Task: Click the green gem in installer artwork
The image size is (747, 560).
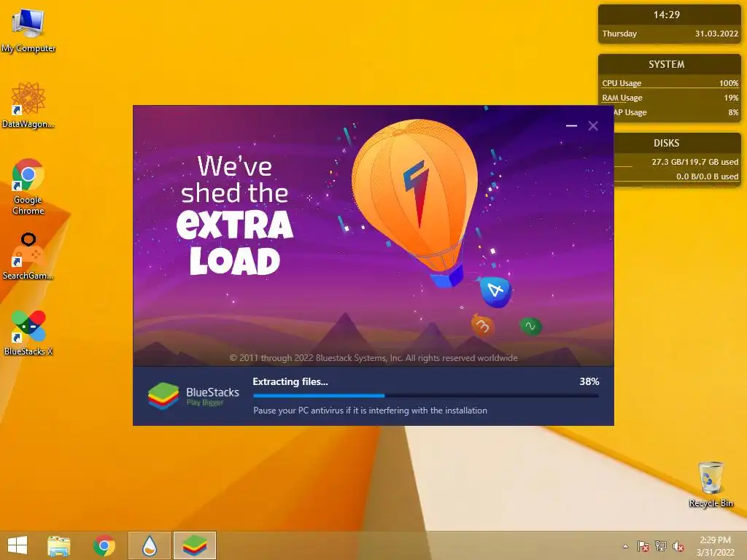Action: click(530, 327)
